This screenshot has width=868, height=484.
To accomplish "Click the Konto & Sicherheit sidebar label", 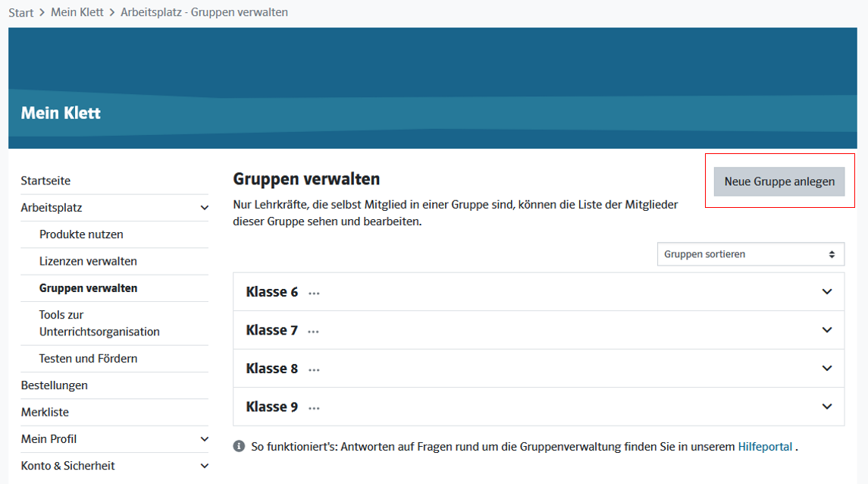I will coord(67,466).
